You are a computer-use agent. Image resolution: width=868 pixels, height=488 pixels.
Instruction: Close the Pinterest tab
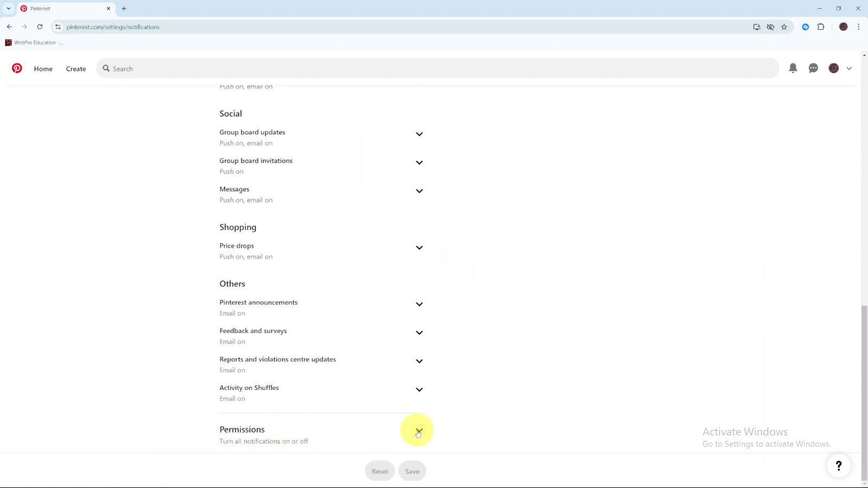click(x=108, y=9)
